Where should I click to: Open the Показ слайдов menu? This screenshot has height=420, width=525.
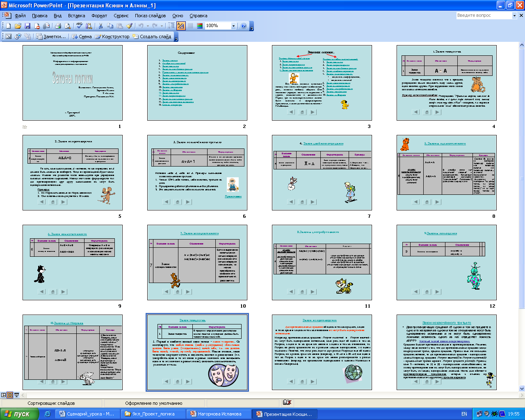150,16
